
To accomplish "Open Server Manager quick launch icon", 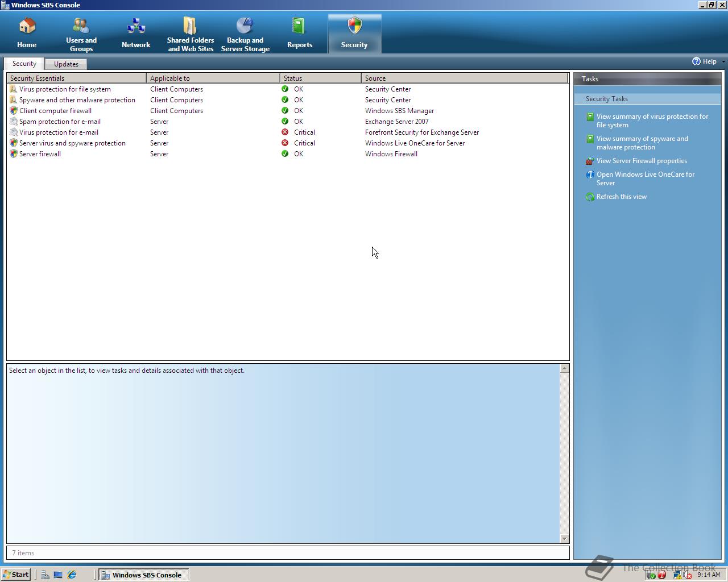I will pos(44,575).
